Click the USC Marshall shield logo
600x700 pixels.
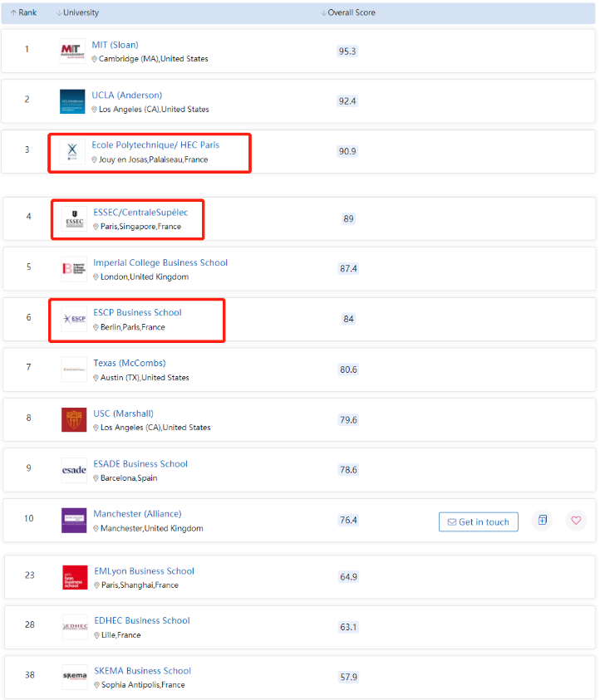[74, 419]
